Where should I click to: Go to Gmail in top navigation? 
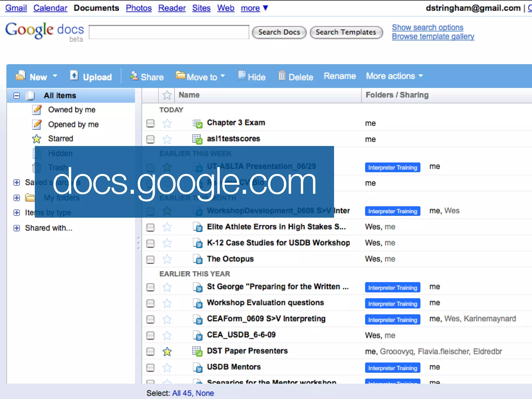tap(16, 8)
